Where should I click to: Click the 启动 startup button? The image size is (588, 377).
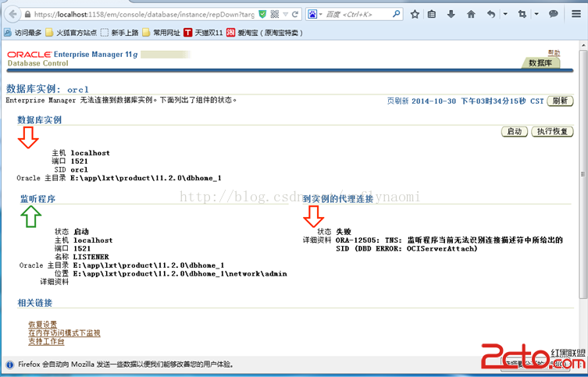(x=515, y=132)
